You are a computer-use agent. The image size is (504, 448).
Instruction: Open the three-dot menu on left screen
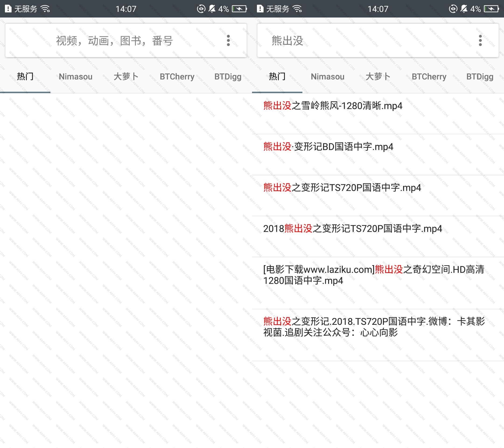228,40
